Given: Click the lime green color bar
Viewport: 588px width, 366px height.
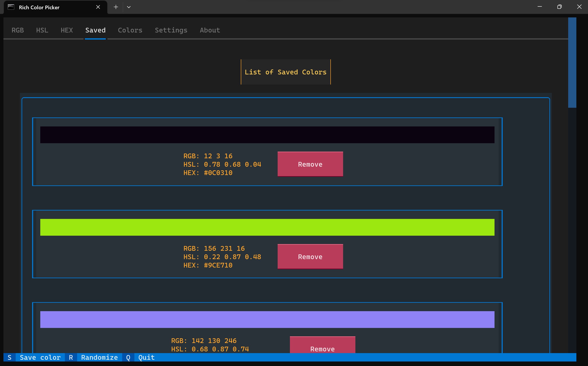Looking at the screenshot, I should tap(267, 227).
